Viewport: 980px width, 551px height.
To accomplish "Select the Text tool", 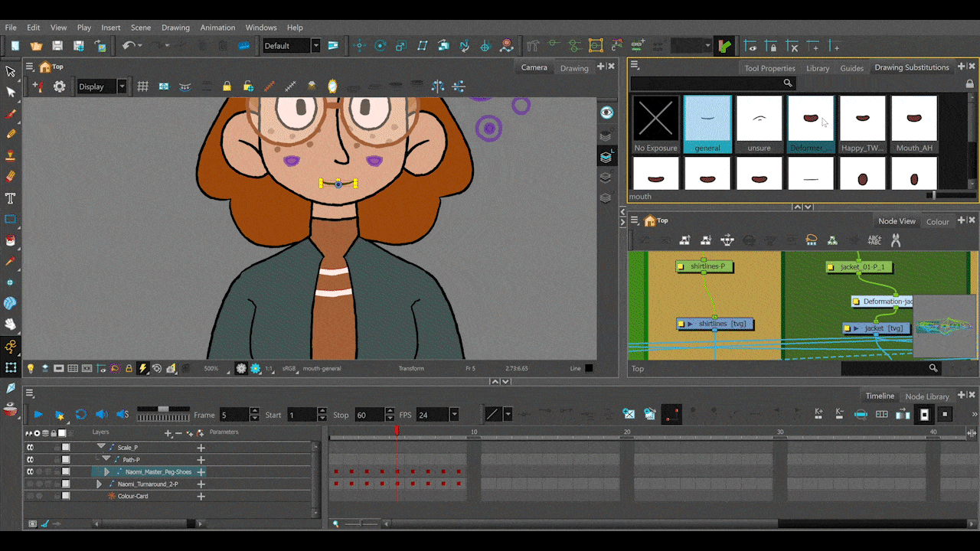I will [11, 198].
